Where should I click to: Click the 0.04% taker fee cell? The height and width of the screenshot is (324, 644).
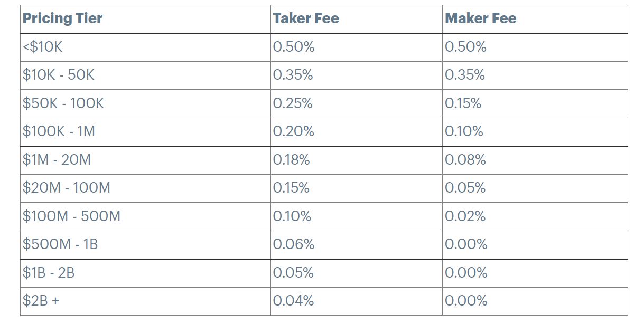click(357, 301)
